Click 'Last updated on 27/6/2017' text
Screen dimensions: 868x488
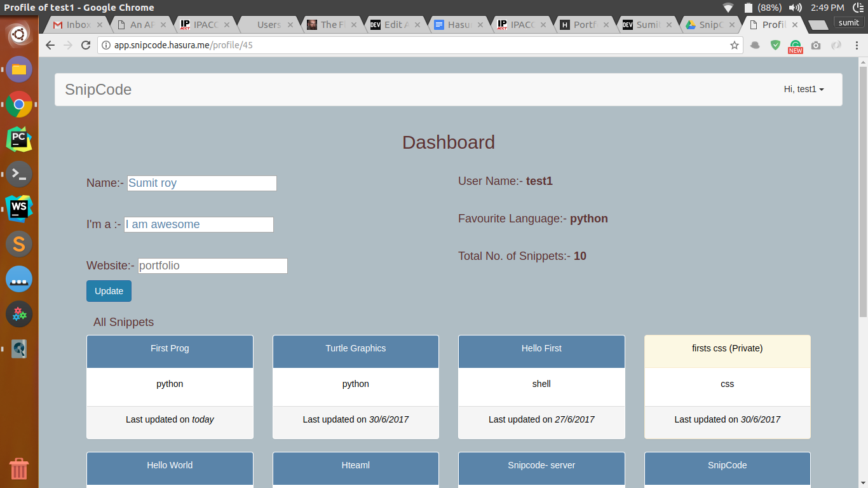tap(541, 419)
